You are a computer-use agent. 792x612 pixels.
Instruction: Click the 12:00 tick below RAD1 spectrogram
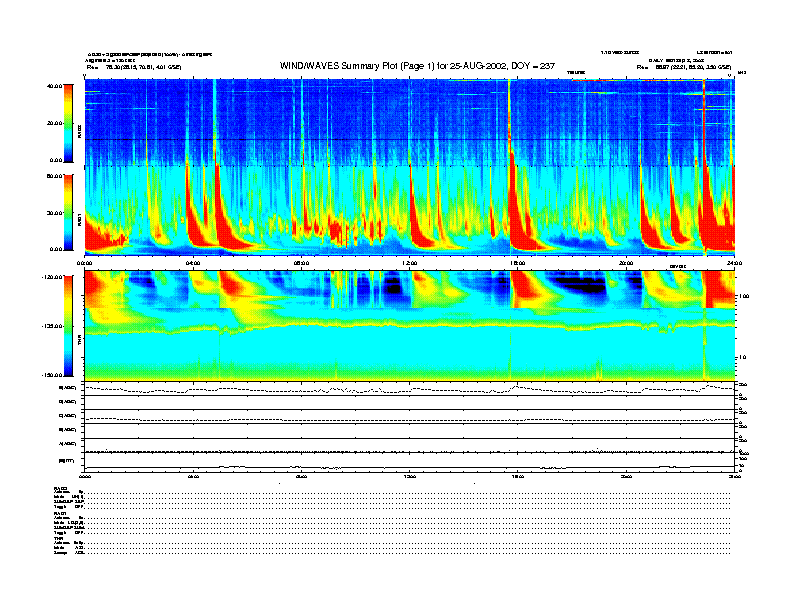point(410,263)
